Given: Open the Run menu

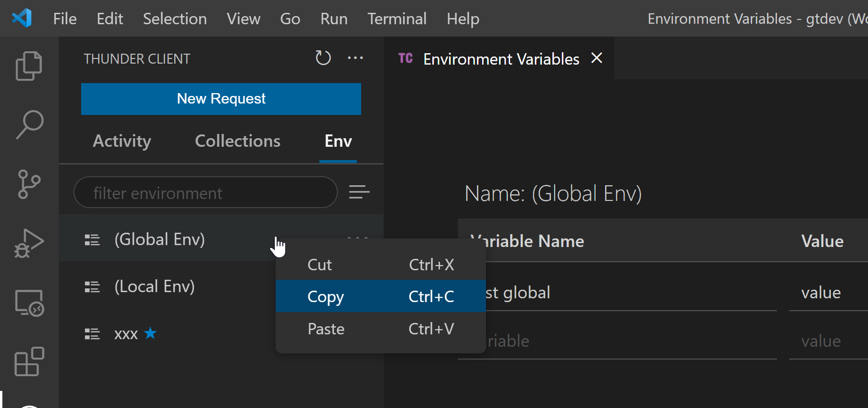Looking at the screenshot, I should [334, 19].
